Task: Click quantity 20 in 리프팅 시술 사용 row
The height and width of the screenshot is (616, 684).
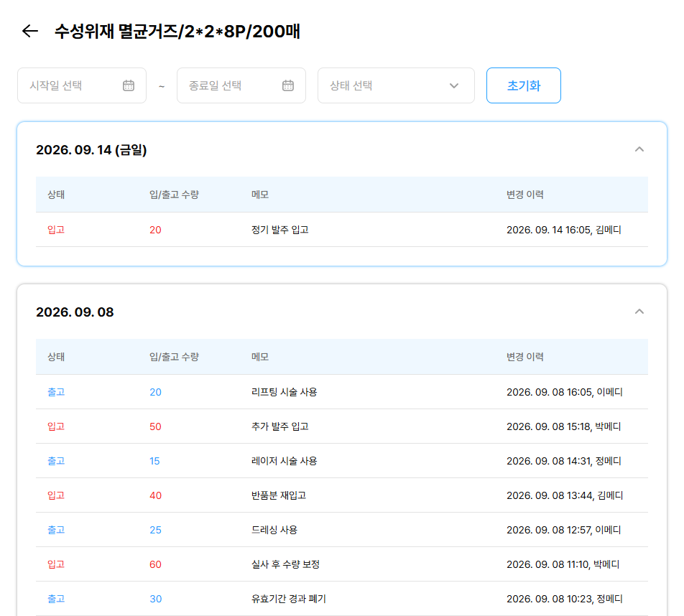Action: tap(155, 392)
